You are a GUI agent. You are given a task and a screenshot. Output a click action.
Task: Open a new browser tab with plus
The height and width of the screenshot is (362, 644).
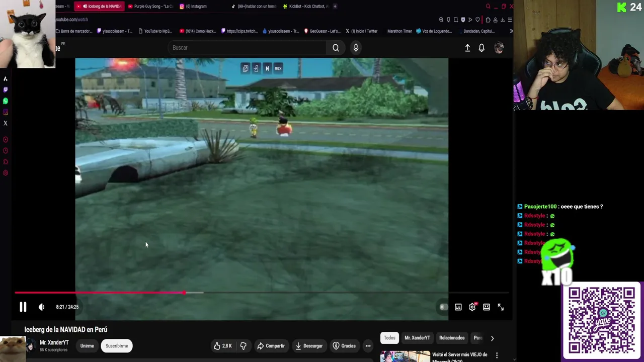pyautogui.click(x=335, y=6)
